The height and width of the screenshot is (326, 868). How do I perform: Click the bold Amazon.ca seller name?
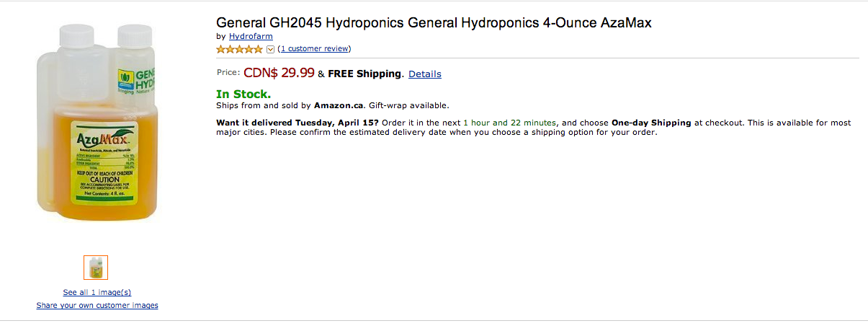point(339,105)
